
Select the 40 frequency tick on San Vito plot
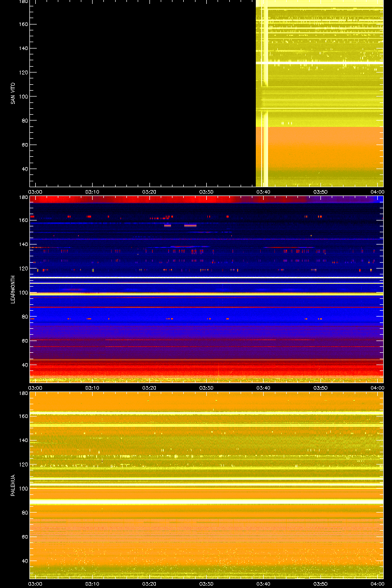point(25,169)
